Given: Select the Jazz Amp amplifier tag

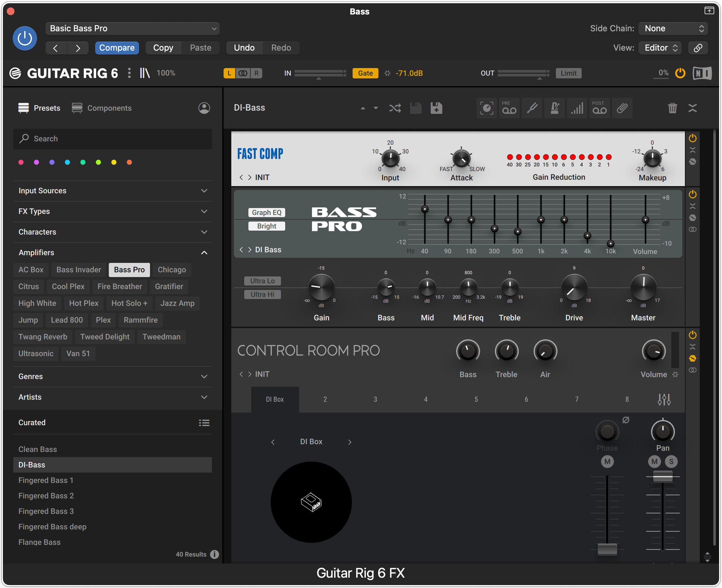Looking at the screenshot, I should pos(177,304).
